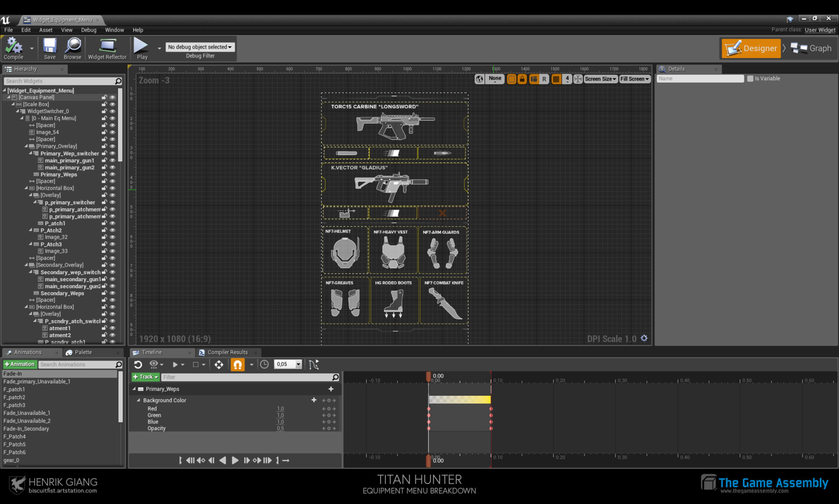
Task: Jump to the start of the animation
Action: coord(180,461)
